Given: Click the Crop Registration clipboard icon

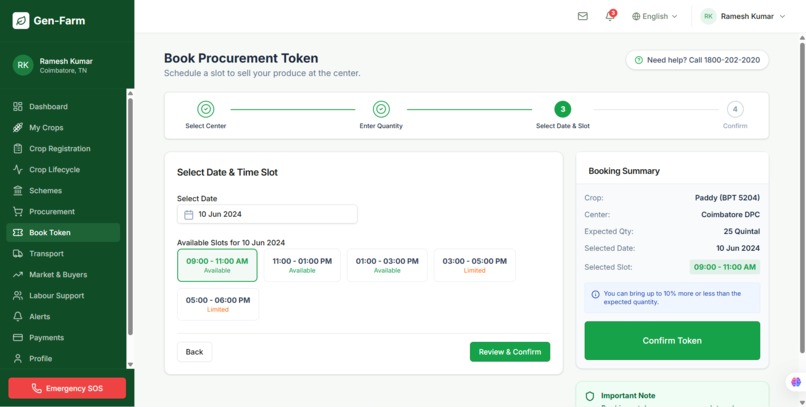Looking at the screenshot, I should (18, 149).
